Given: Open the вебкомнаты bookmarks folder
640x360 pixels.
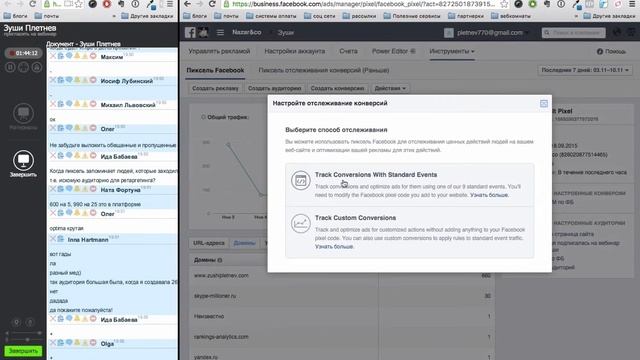Looking at the screenshot, I should (511, 16).
